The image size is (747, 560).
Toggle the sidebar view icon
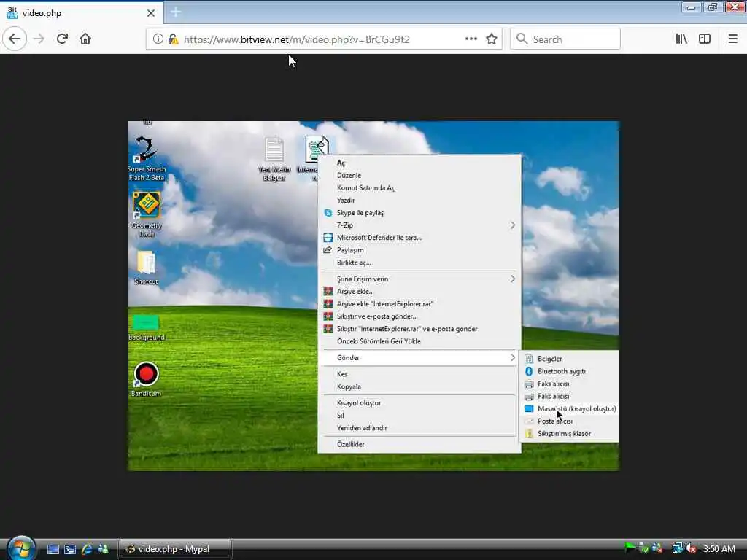[705, 39]
